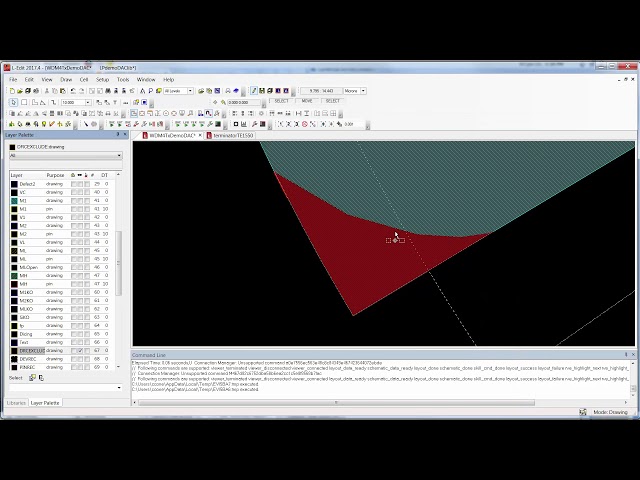
Task: Open the combo box below Select label
Action: [66, 387]
